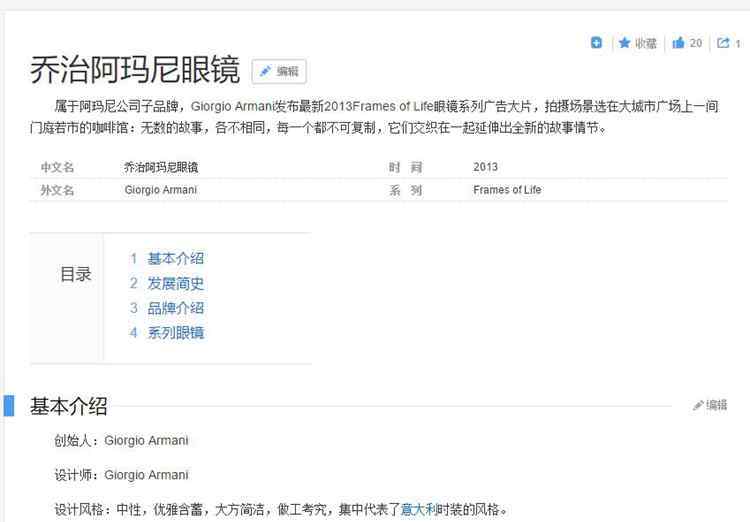Click the 中文名 field label
The width and height of the screenshot is (750, 522).
(57, 167)
